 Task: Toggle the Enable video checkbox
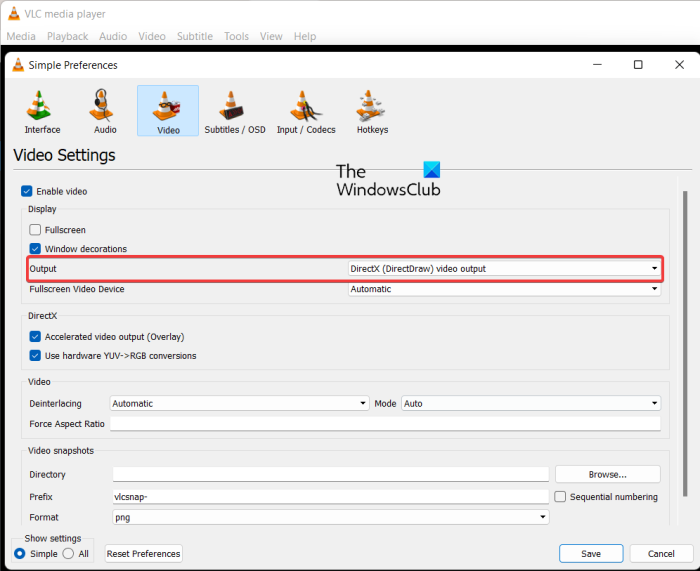[27, 192]
